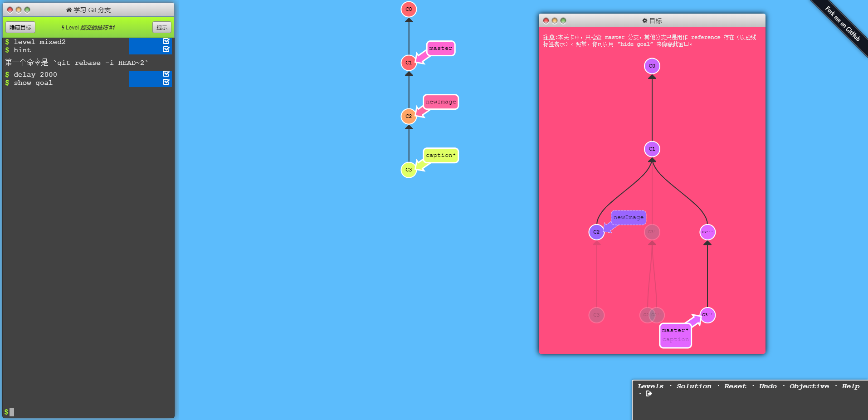Viewport: 868px width, 420px height.
Task: Toggle checkmark next to hint command
Action: [166, 49]
